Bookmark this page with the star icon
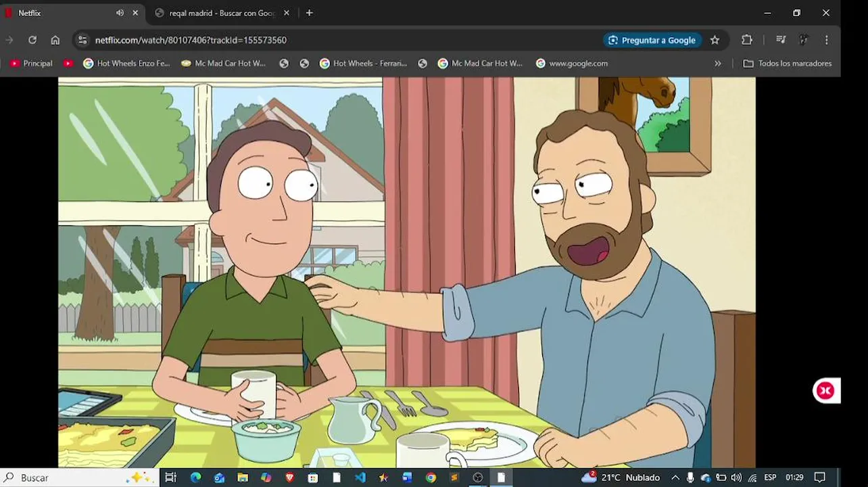This screenshot has height=487, width=868. pyautogui.click(x=715, y=40)
